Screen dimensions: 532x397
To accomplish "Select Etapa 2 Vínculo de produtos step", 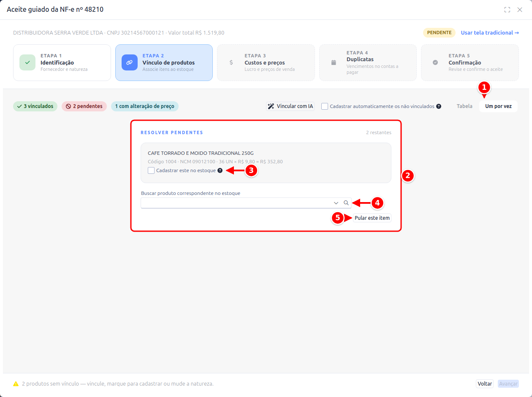I will (x=164, y=62).
